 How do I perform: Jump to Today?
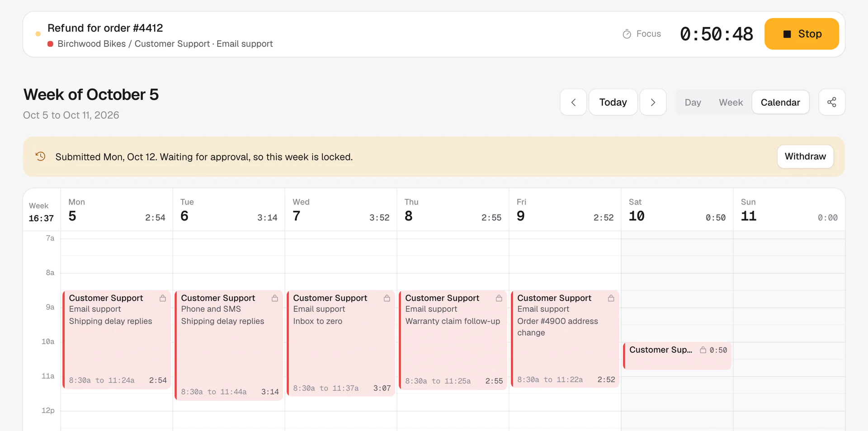coord(613,102)
